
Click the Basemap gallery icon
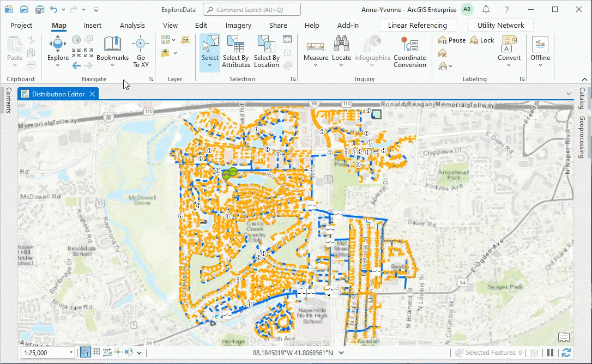[x=165, y=40]
